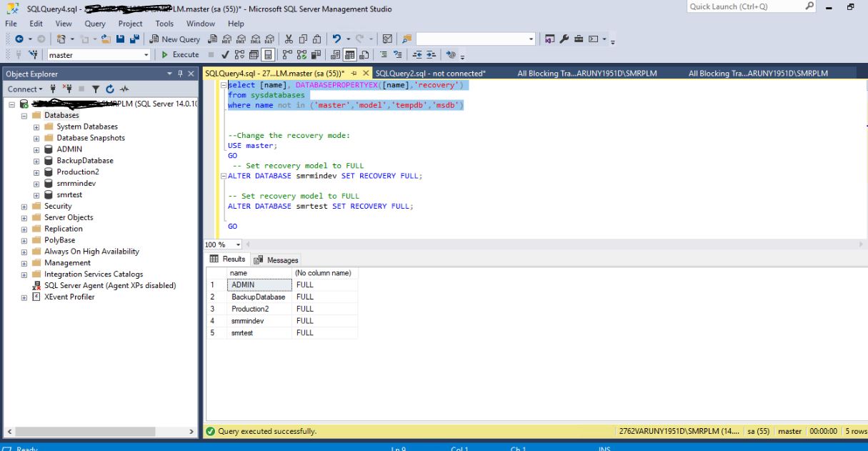Click the Cut icon in the toolbar

pyautogui.click(x=289, y=39)
